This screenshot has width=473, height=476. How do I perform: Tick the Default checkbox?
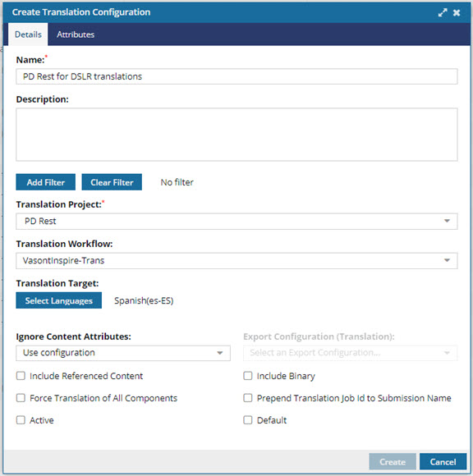248,420
